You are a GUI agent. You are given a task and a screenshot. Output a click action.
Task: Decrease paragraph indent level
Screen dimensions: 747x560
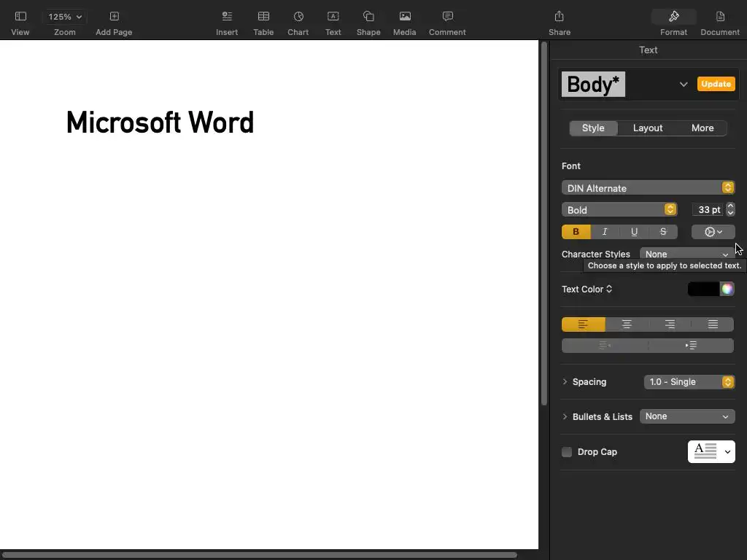point(605,345)
